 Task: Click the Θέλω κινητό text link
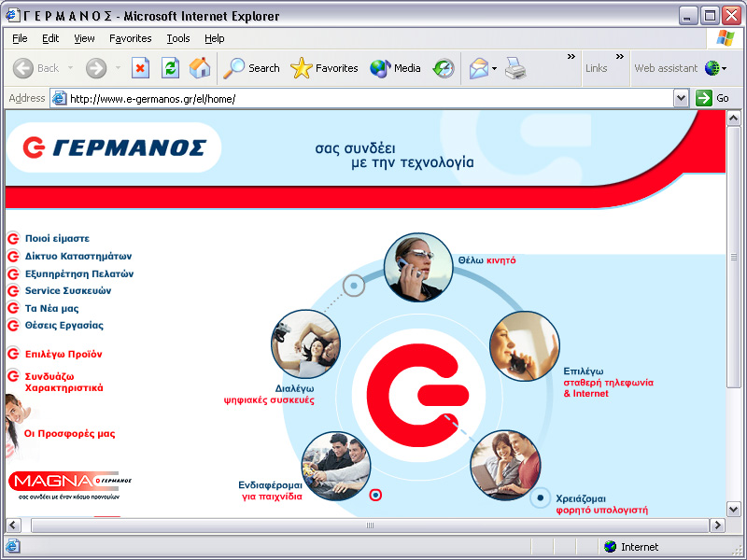point(486,260)
